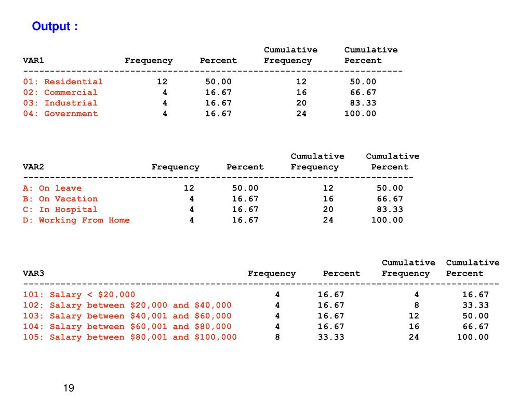Click the VAR2 table header
This screenshot has height=399, width=532.
pyautogui.click(x=33, y=167)
